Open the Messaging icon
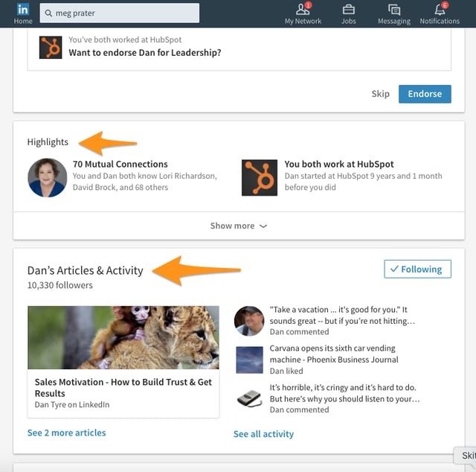476x472 pixels. [x=394, y=10]
